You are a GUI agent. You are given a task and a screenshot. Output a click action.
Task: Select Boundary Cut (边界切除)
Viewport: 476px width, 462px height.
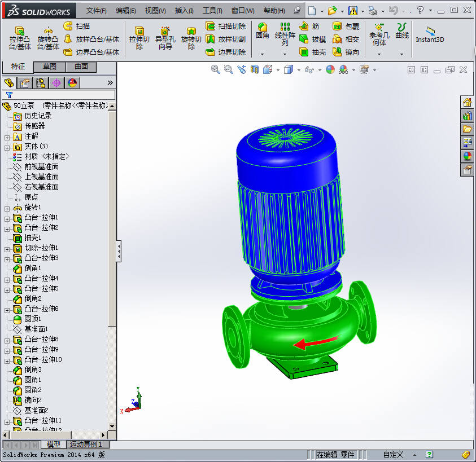225,52
